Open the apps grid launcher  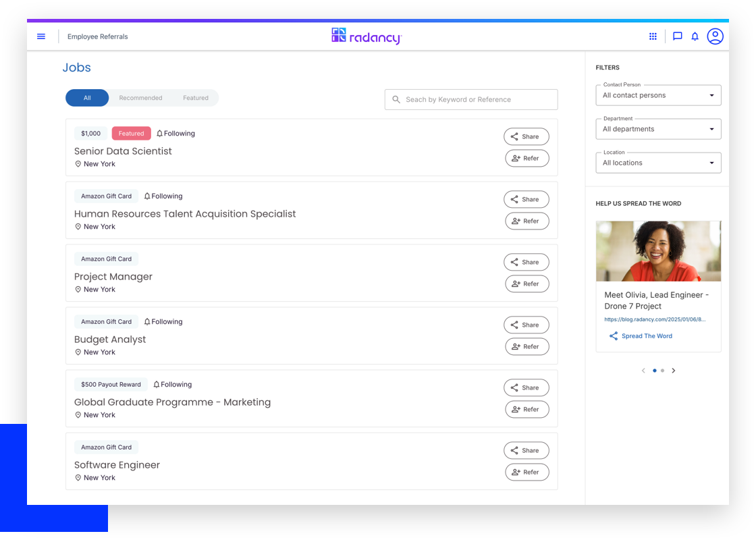click(653, 36)
